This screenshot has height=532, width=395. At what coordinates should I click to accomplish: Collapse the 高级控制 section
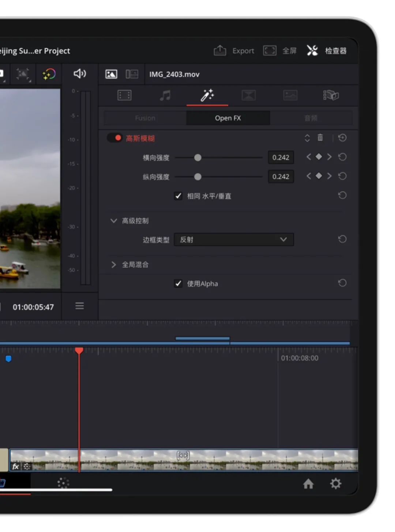pyautogui.click(x=114, y=221)
